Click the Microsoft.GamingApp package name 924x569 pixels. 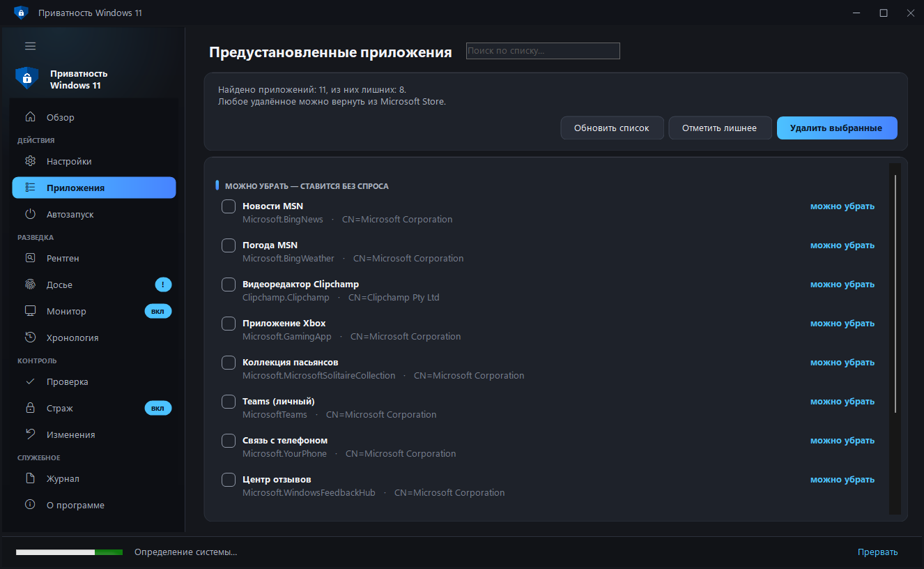pos(287,336)
